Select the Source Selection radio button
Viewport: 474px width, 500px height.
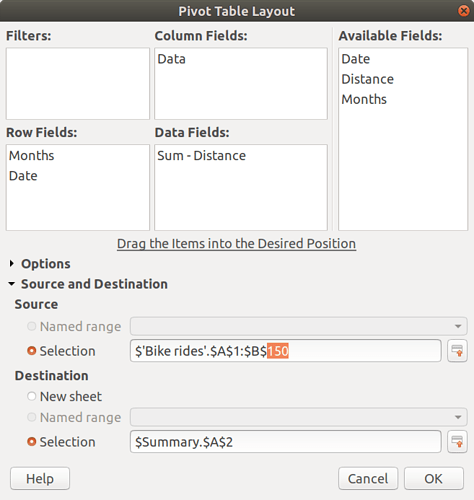click(x=32, y=351)
